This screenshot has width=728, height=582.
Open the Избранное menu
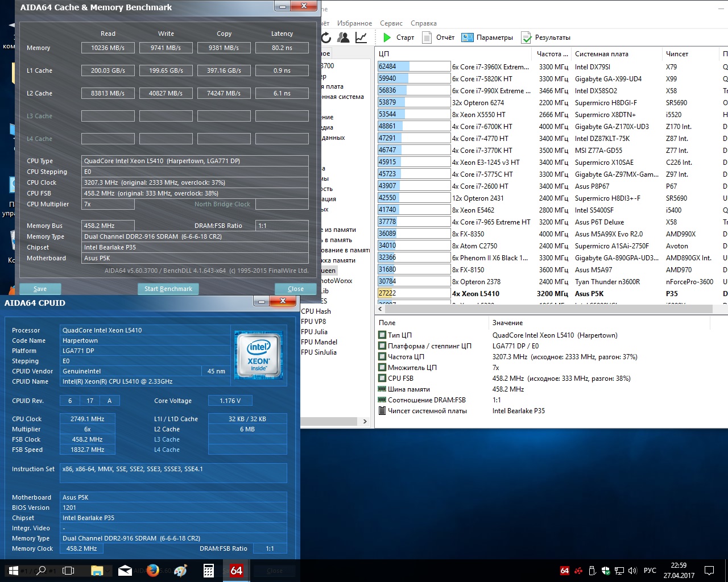354,23
